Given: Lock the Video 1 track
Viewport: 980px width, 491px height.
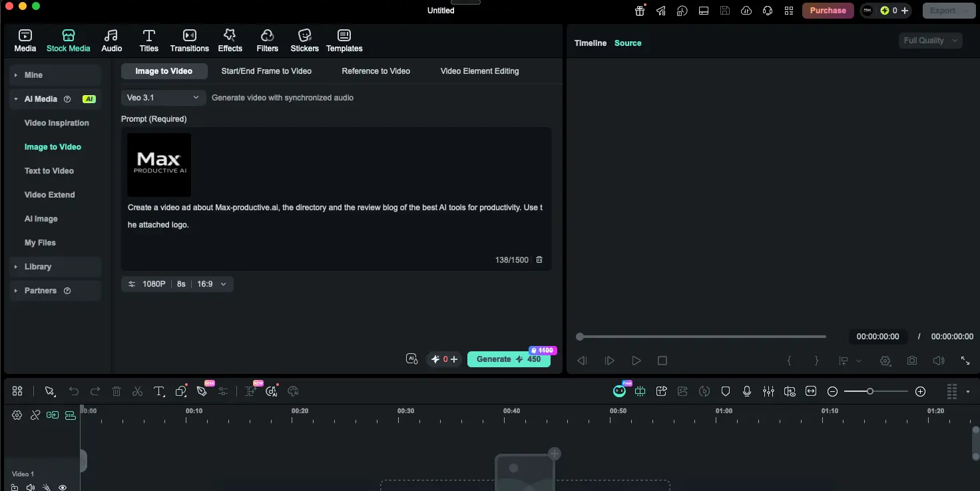Looking at the screenshot, I should [14, 488].
